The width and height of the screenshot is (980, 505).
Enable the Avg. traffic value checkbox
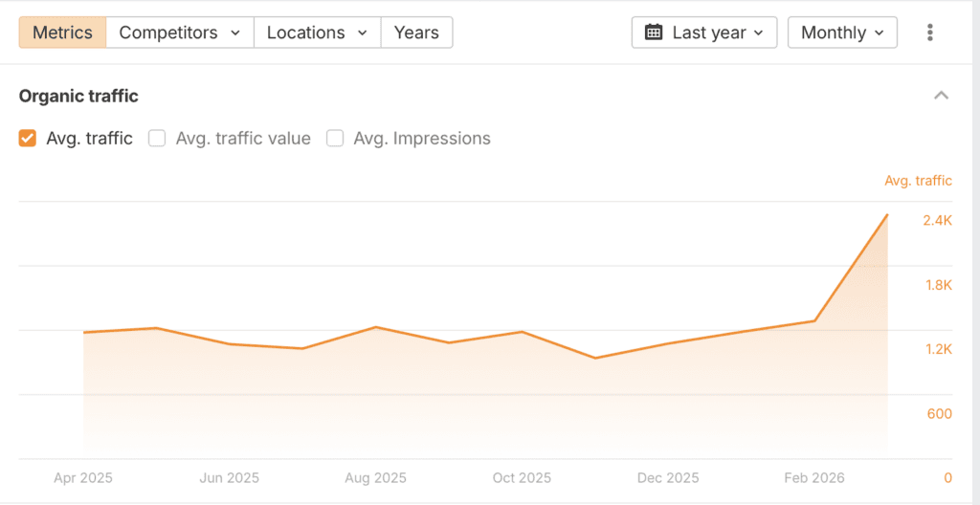pos(157,139)
